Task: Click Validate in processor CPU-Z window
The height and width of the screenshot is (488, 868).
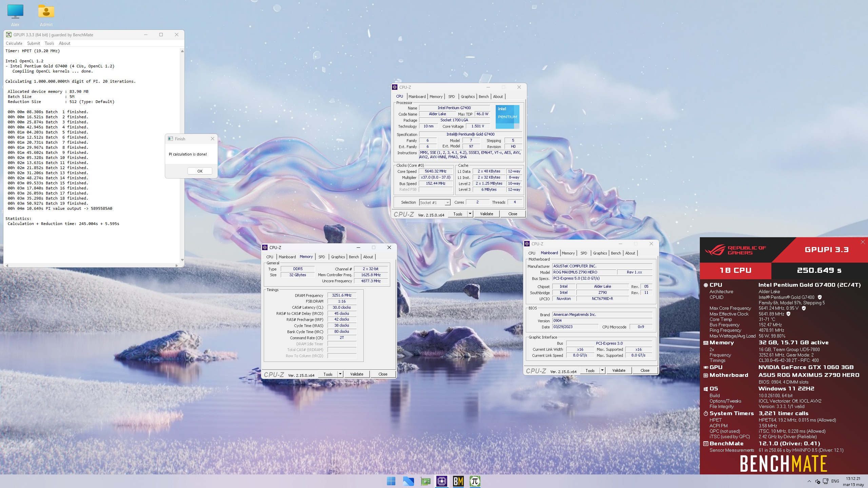Action: click(x=487, y=214)
